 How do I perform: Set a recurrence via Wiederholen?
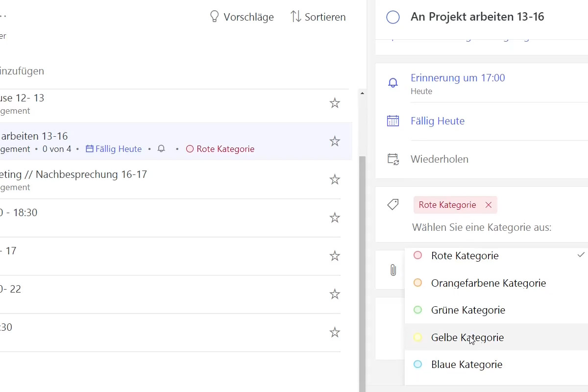440,159
